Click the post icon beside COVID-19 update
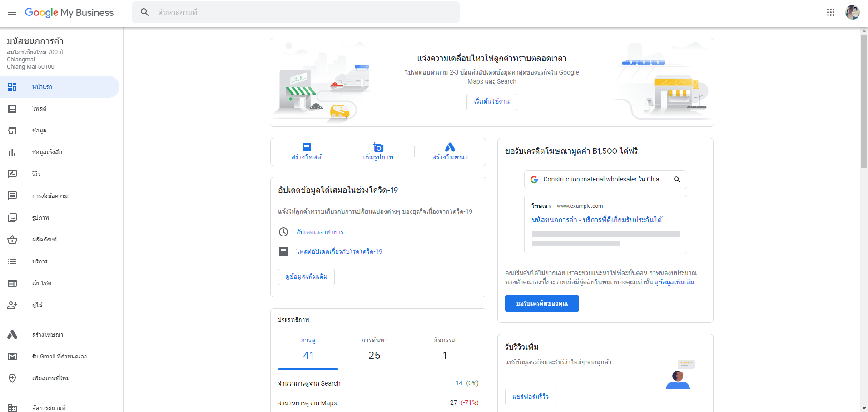This screenshot has width=868, height=412. (283, 251)
